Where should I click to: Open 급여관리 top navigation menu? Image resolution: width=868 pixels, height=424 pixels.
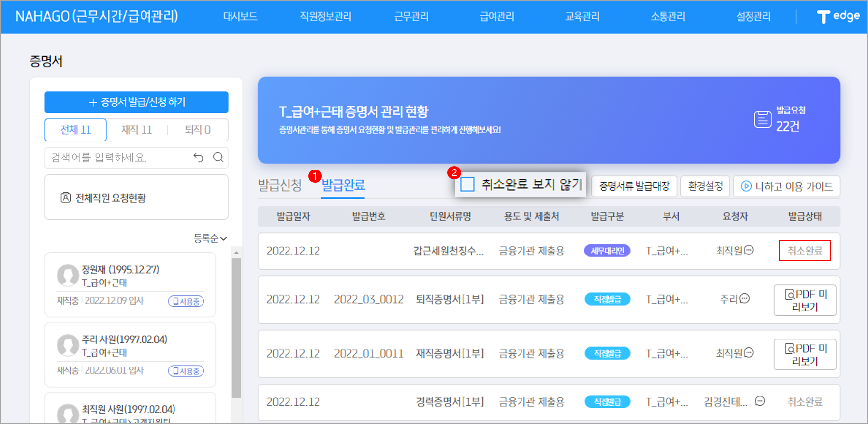[x=496, y=17]
